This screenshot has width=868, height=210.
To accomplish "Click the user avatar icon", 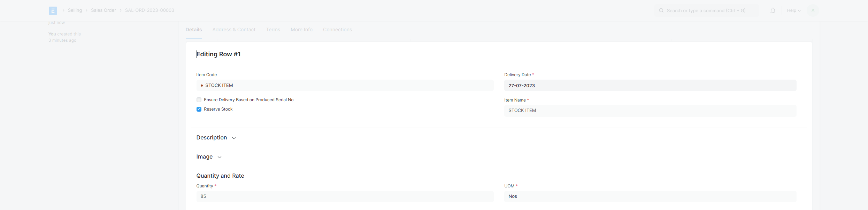I will point(813,11).
